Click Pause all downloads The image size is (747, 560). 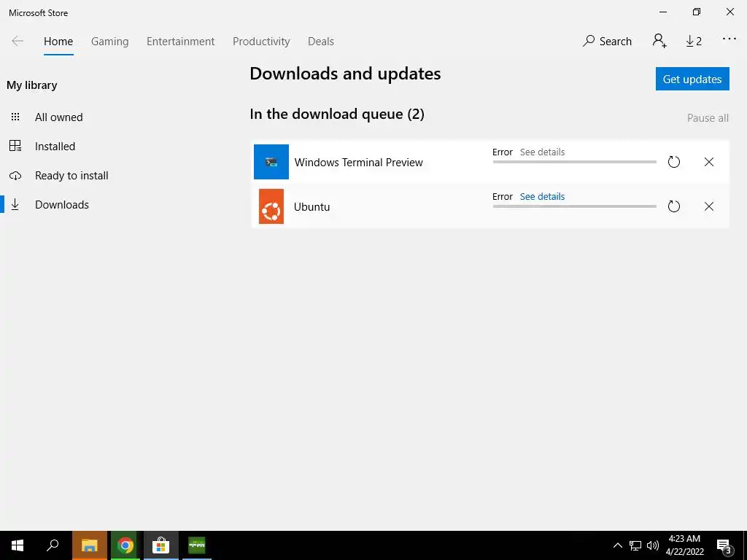[708, 118]
